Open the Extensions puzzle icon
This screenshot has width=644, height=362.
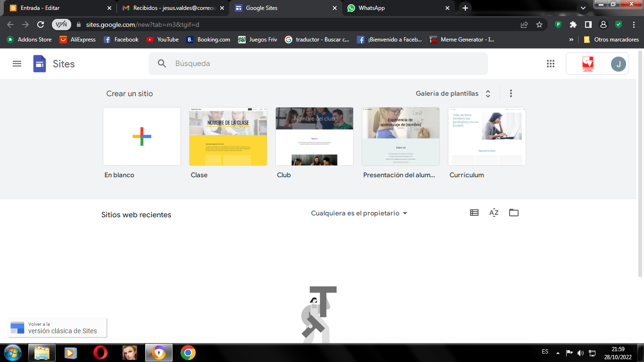click(573, 25)
